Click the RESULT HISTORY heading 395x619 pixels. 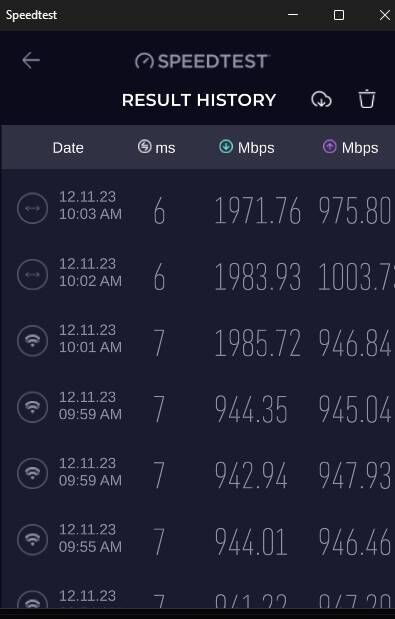tap(198, 100)
